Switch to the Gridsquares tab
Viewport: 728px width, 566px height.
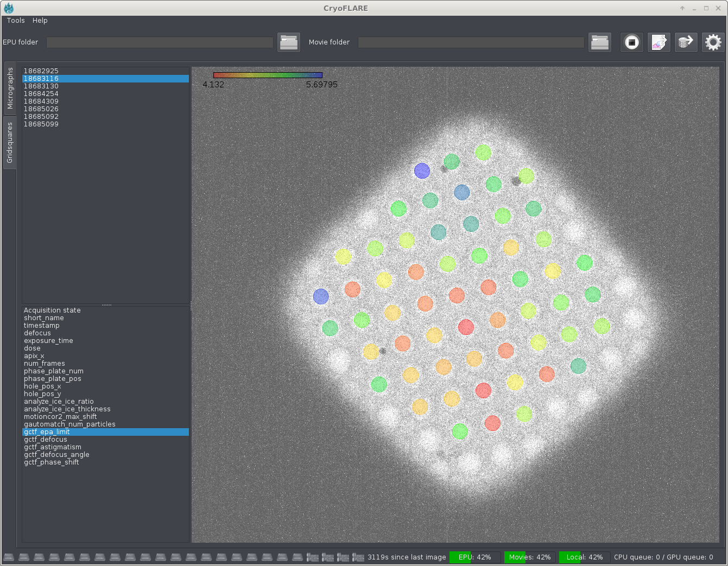[10, 143]
